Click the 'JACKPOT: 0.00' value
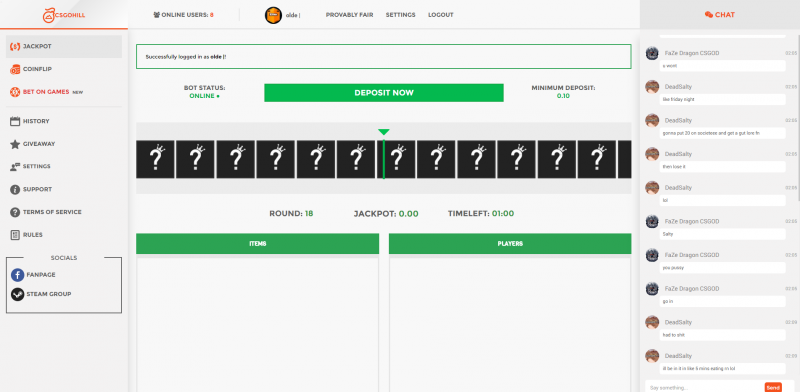800x392 pixels. [x=386, y=214]
